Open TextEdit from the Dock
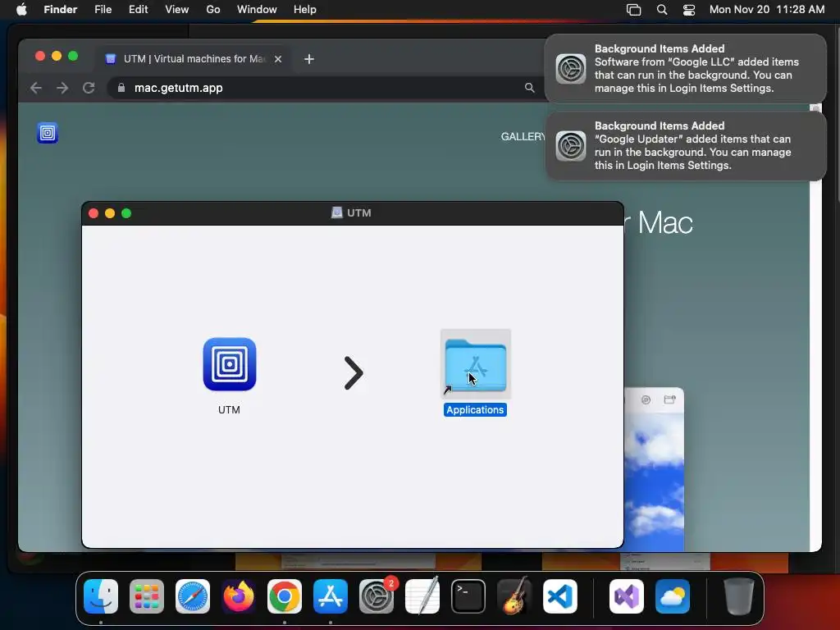840x630 pixels. 422,596
